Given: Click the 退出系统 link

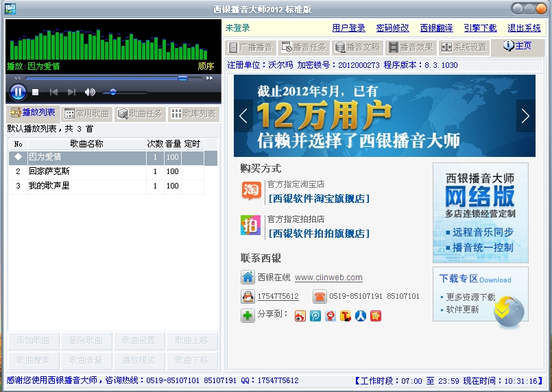Looking at the screenshot, I should (524, 28).
